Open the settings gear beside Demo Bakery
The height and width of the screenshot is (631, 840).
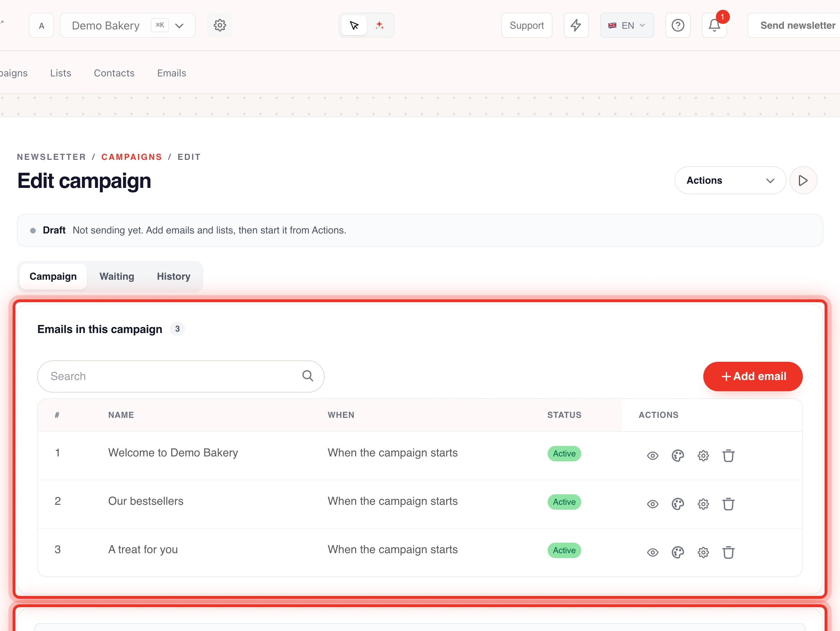pyautogui.click(x=219, y=26)
